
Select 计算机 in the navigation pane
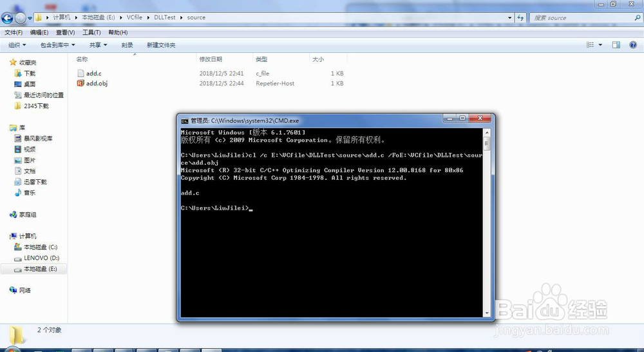pyautogui.click(x=28, y=236)
